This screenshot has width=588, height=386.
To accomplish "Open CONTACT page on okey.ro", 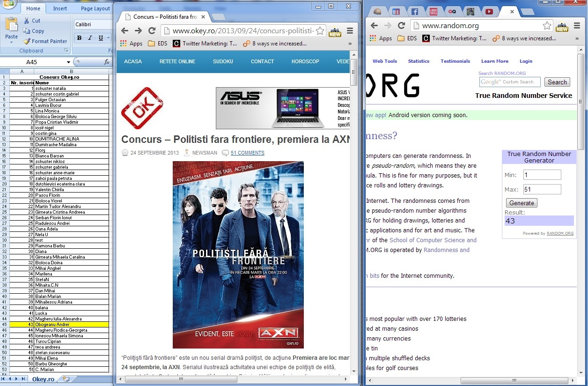I will pos(262,61).
